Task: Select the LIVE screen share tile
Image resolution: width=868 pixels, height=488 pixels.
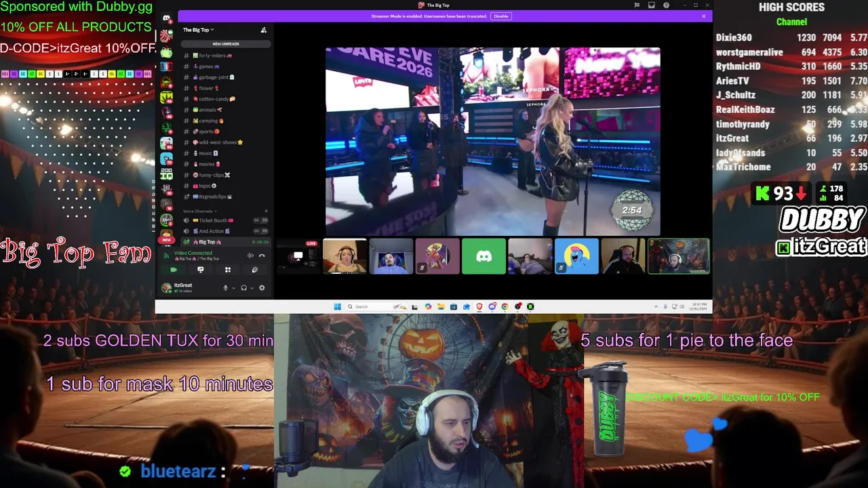Action: click(298, 256)
